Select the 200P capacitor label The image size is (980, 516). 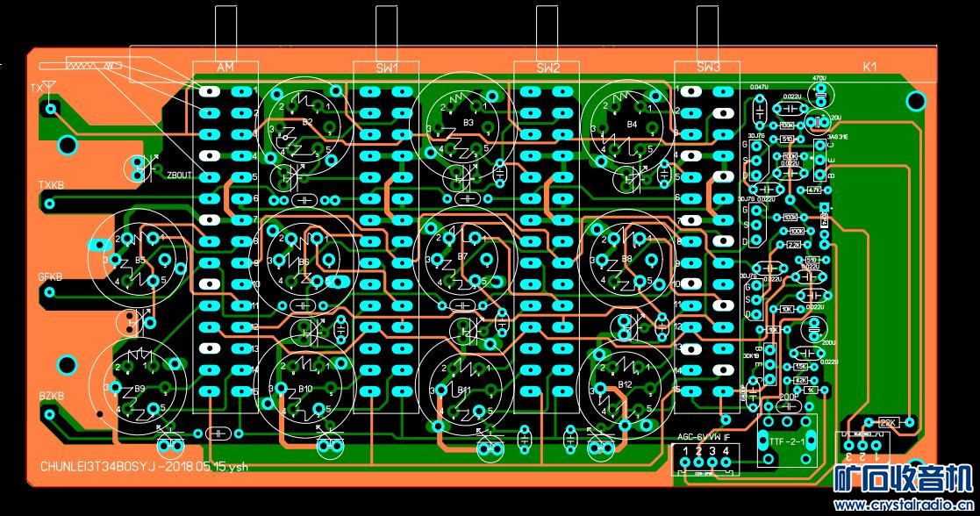point(789,397)
